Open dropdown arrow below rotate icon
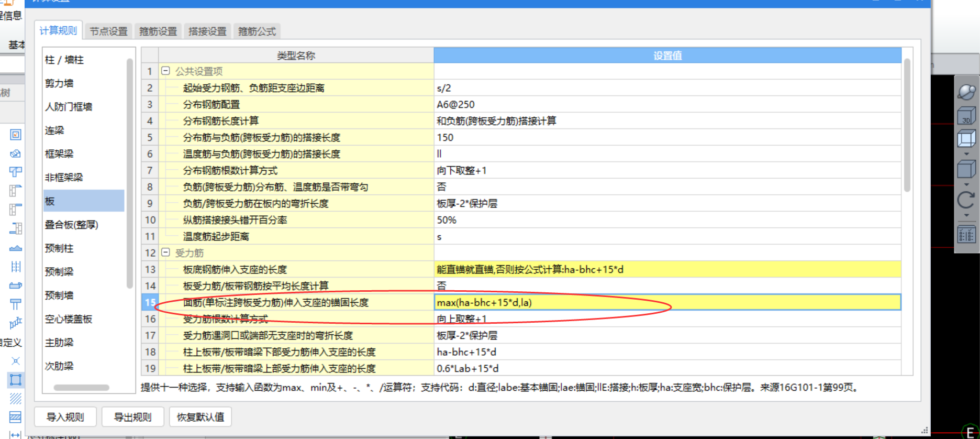Screen dimensions: 980x439 click(966, 215)
